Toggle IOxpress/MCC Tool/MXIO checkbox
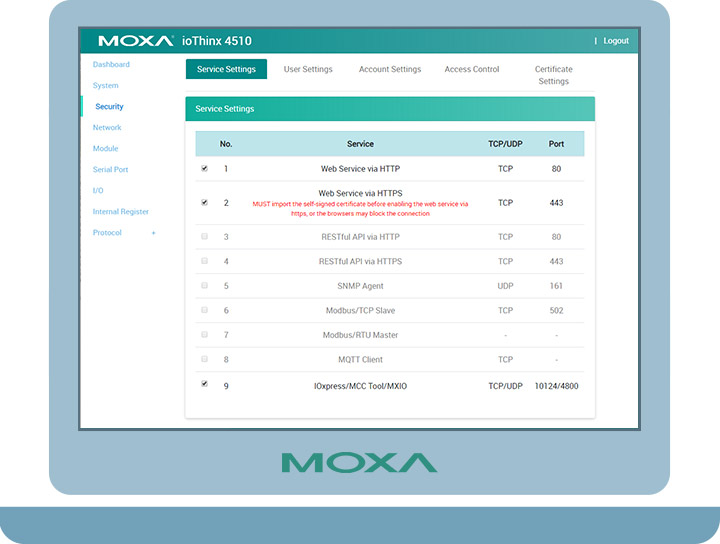Screen dimensions: 720x544 tap(204, 384)
